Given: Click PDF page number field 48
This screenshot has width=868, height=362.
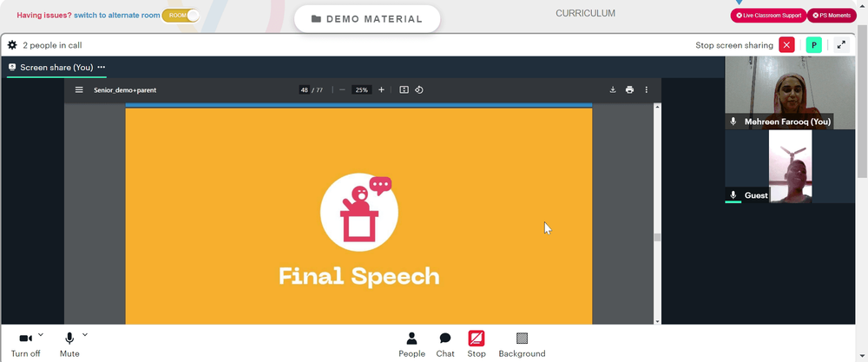Looking at the screenshot, I should (x=304, y=89).
